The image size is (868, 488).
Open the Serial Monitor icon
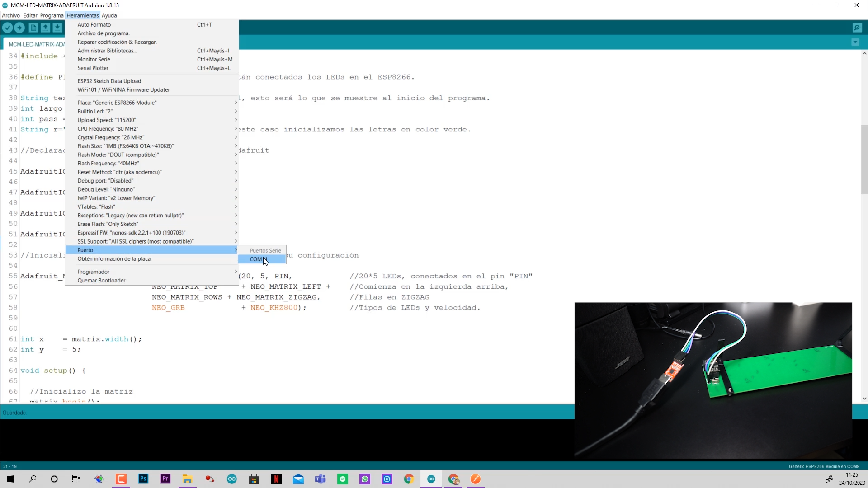point(857,28)
